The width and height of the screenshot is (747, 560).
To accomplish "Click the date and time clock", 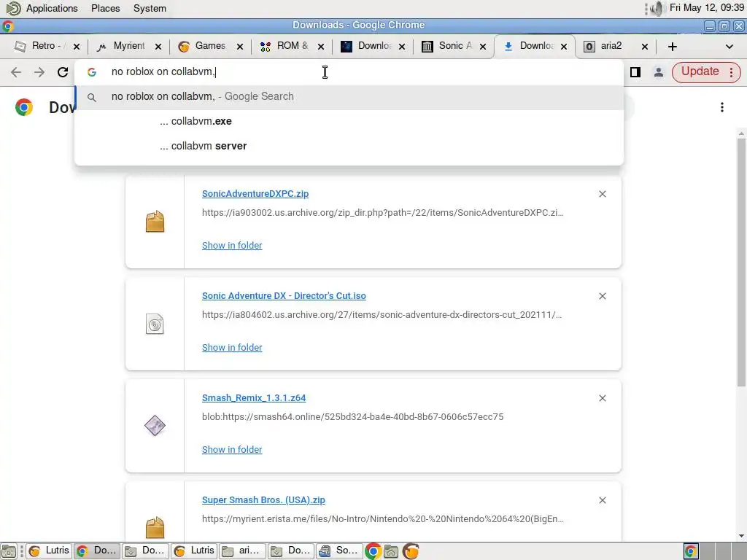I will tap(706, 7).
